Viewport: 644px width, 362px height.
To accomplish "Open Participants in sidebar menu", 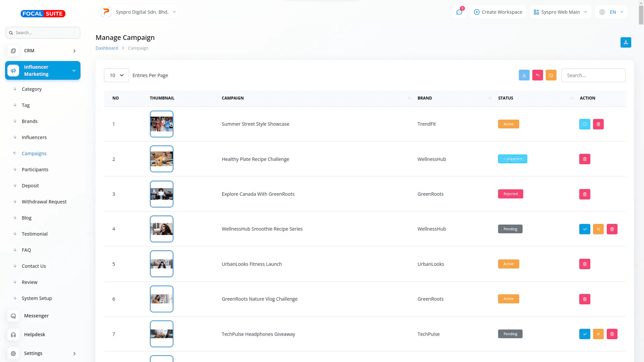I will [x=35, y=170].
